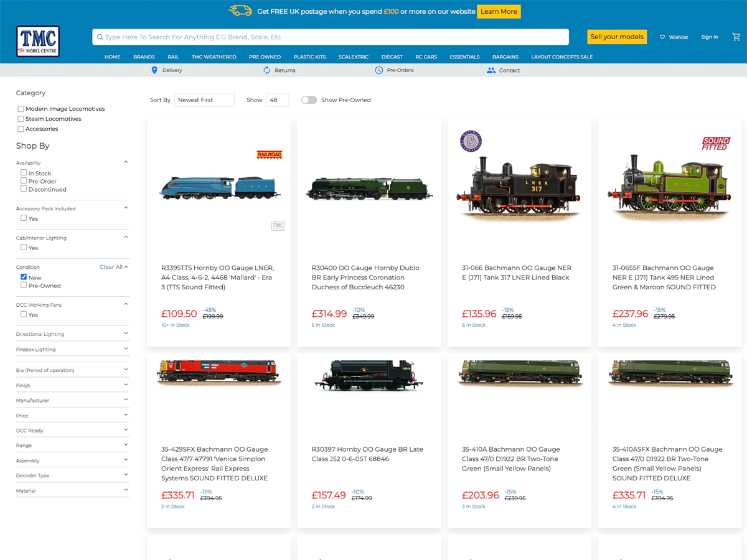Open the Duchess of Buccleuch 46230 title
The width and height of the screenshot is (747, 560).
(366, 278)
